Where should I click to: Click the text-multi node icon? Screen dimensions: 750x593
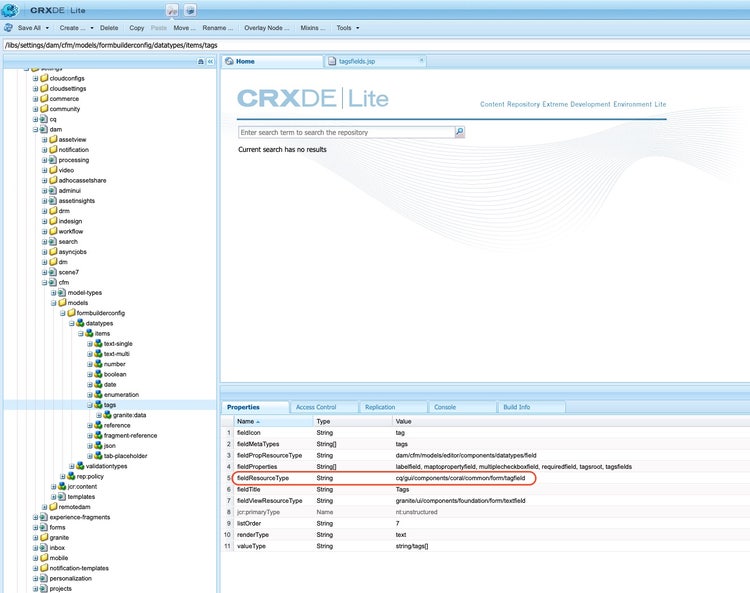click(x=98, y=354)
